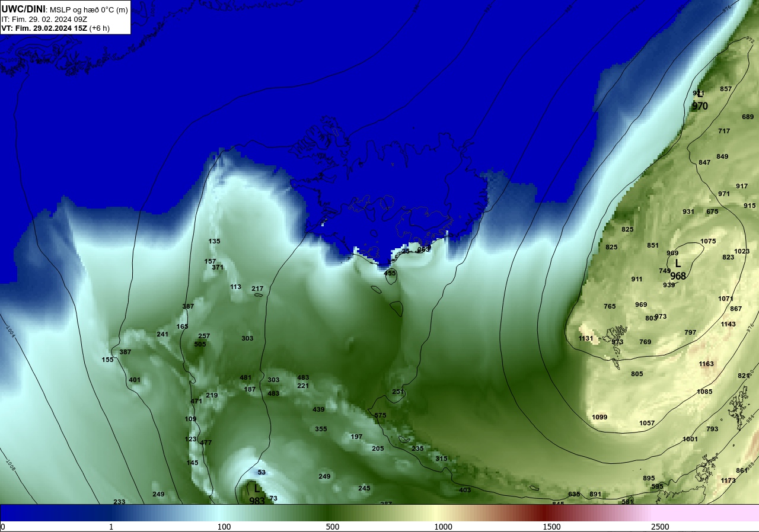
Task: Click the map value 403
Action: (x=465, y=490)
